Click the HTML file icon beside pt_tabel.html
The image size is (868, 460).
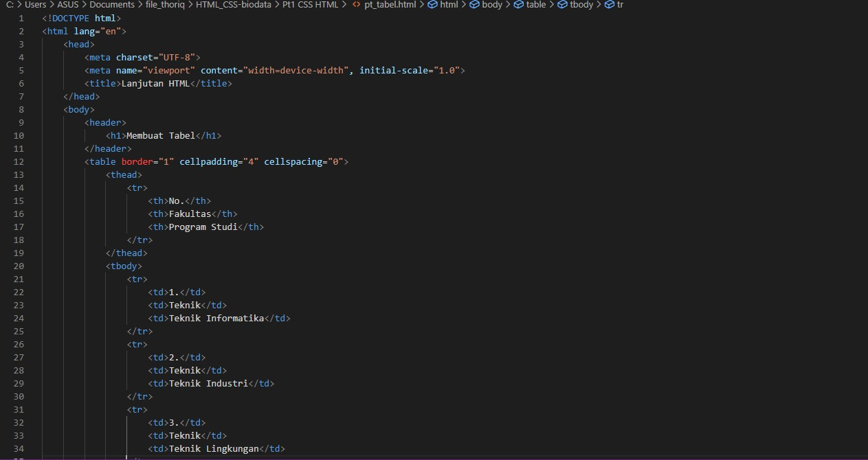pyautogui.click(x=356, y=5)
